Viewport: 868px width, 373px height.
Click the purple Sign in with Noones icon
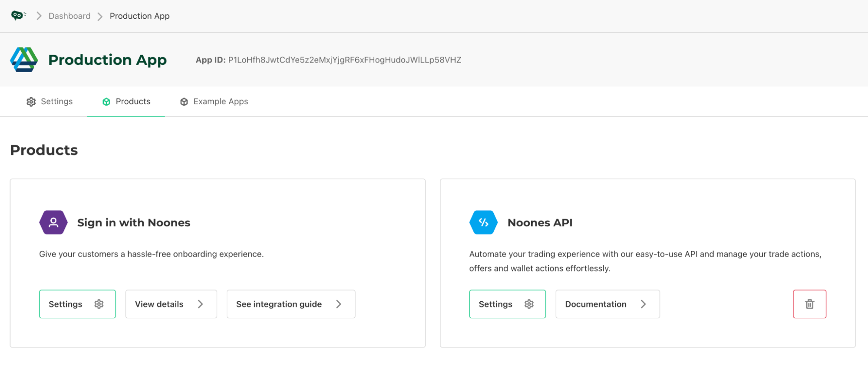tap(53, 222)
